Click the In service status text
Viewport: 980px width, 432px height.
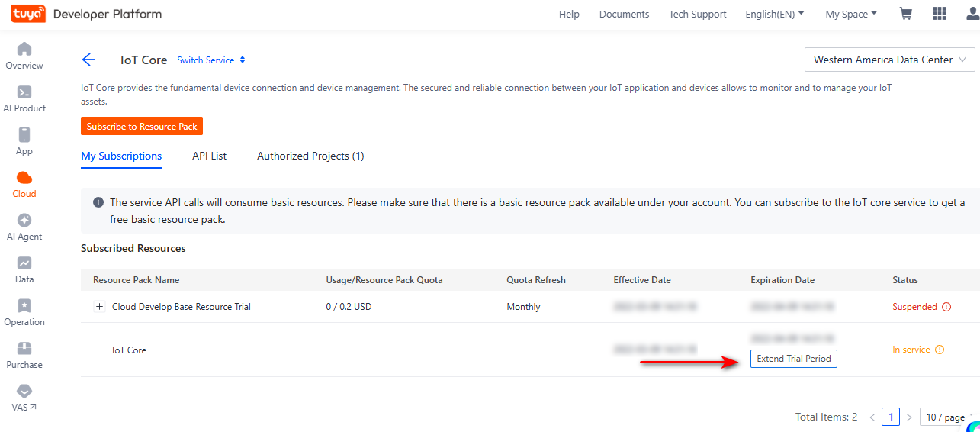[x=911, y=350]
